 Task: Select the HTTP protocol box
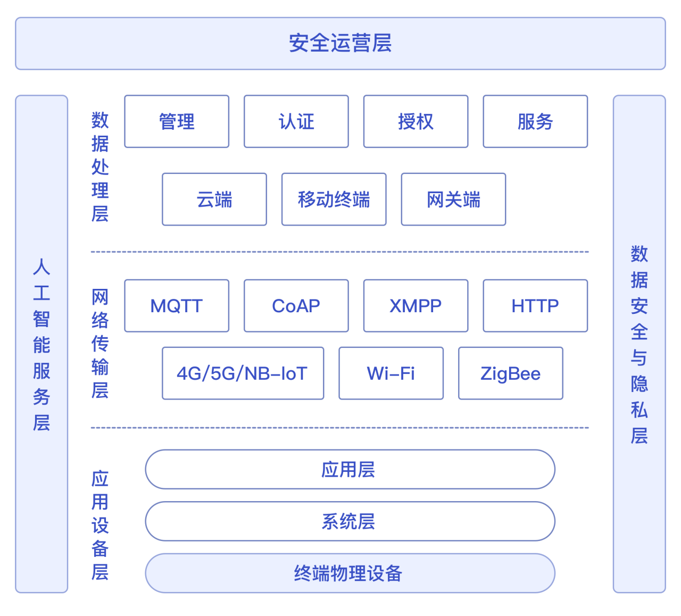pyautogui.click(x=535, y=305)
